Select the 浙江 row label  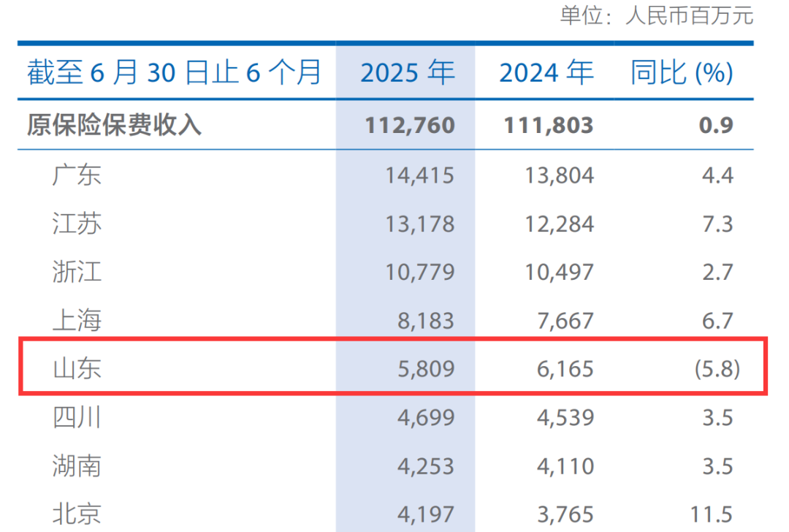pos(77,272)
